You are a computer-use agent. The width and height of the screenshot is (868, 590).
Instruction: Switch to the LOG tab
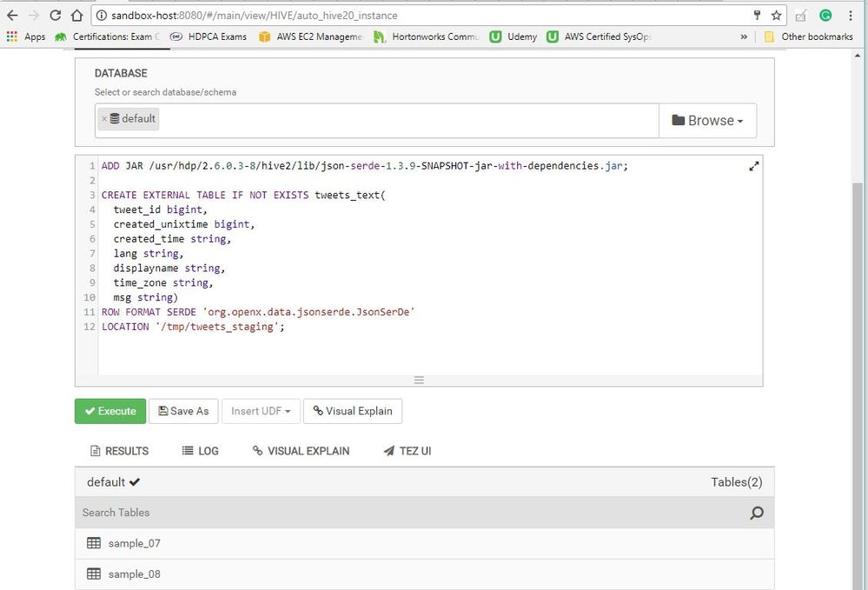(200, 451)
